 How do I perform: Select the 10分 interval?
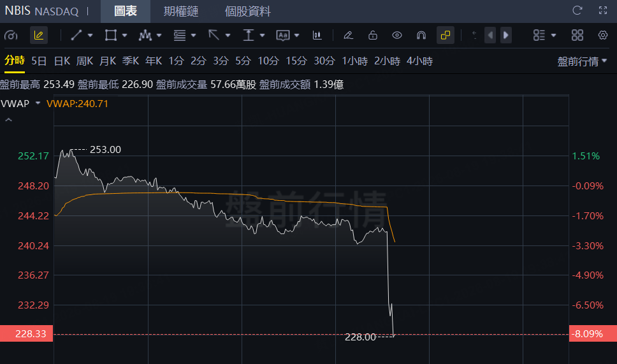pos(268,61)
